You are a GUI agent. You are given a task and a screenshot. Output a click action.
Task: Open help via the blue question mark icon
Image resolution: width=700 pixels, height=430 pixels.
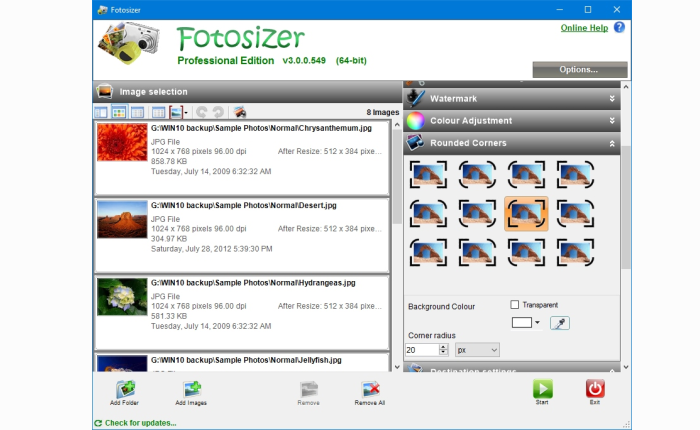(x=619, y=28)
